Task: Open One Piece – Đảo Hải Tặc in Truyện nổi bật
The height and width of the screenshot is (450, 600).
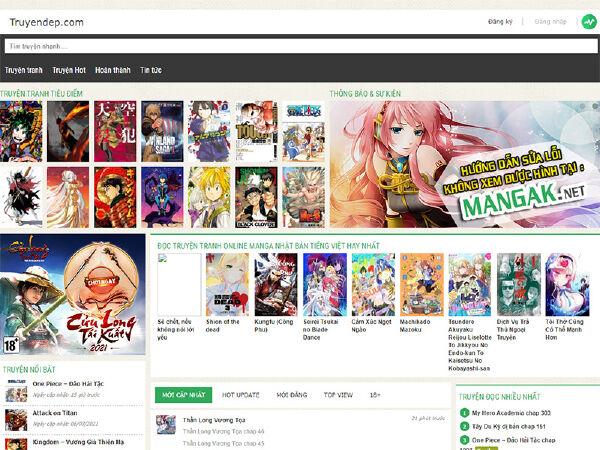Action: click(68, 383)
